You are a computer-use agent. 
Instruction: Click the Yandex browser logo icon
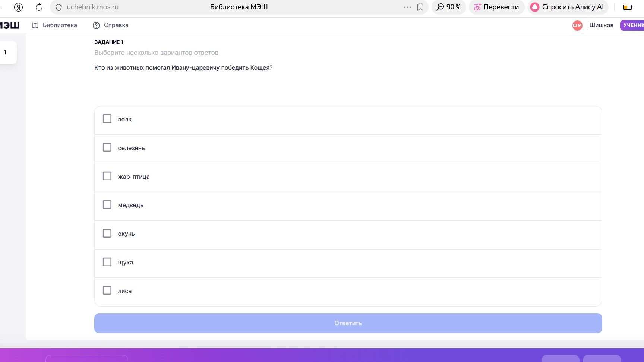tap(18, 7)
